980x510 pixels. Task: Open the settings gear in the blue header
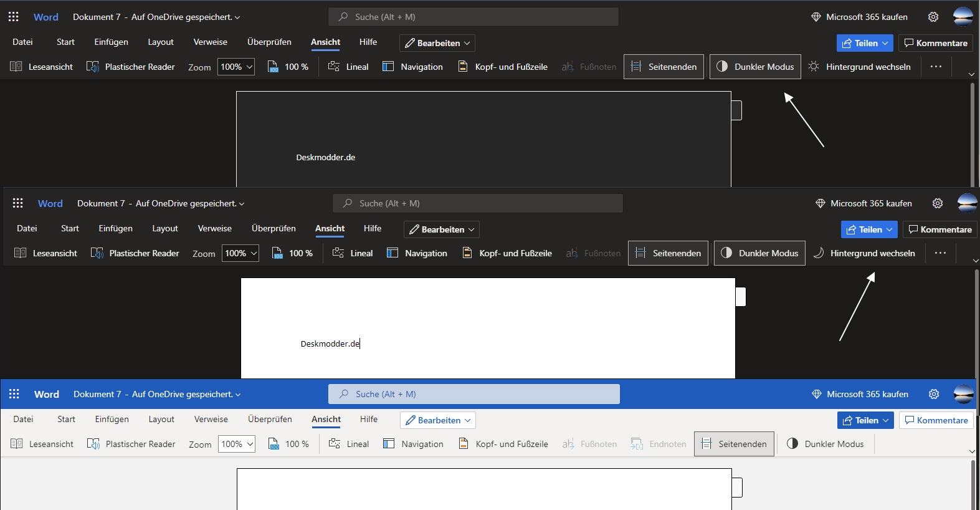point(934,394)
